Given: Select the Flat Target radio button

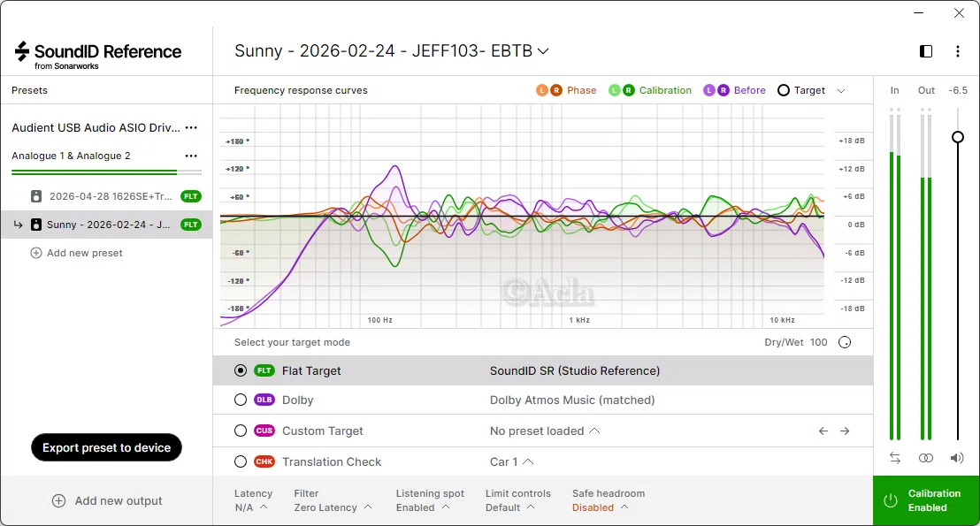Looking at the screenshot, I should click(x=241, y=370).
